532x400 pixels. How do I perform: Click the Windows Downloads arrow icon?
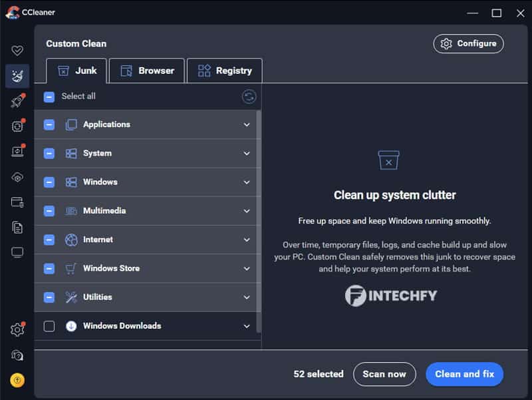pyautogui.click(x=71, y=326)
